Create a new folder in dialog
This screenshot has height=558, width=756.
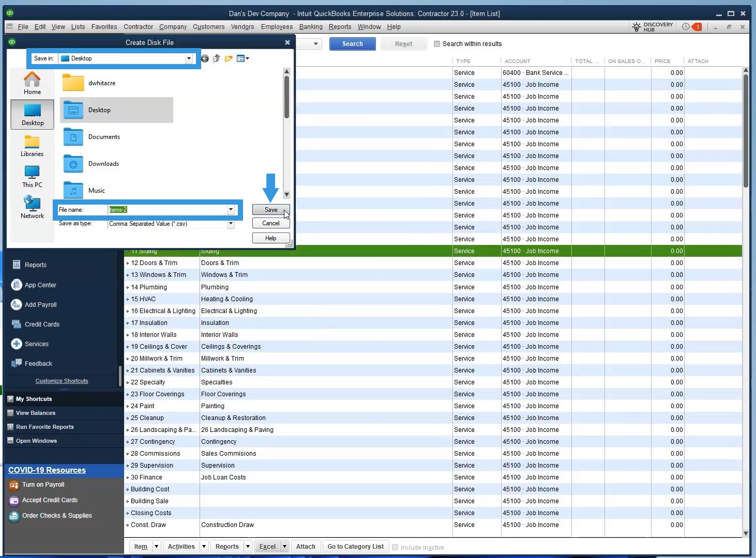229,58
